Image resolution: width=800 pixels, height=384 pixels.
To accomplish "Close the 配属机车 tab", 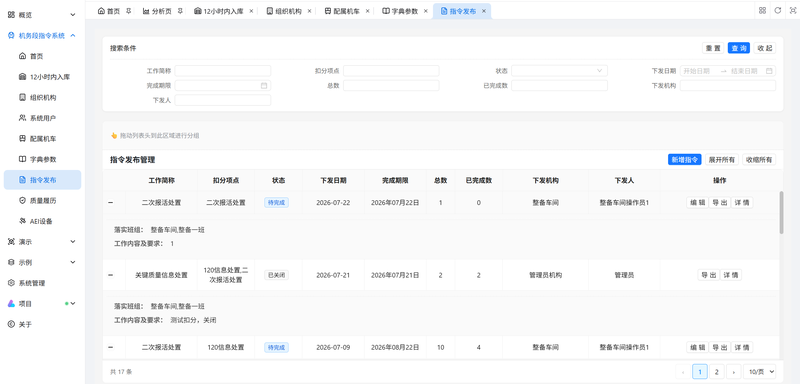I will click(x=367, y=11).
